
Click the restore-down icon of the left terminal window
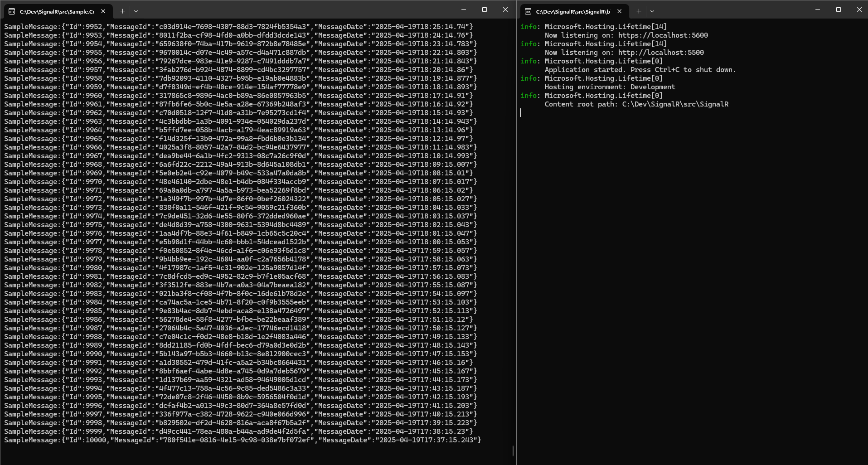tap(484, 10)
